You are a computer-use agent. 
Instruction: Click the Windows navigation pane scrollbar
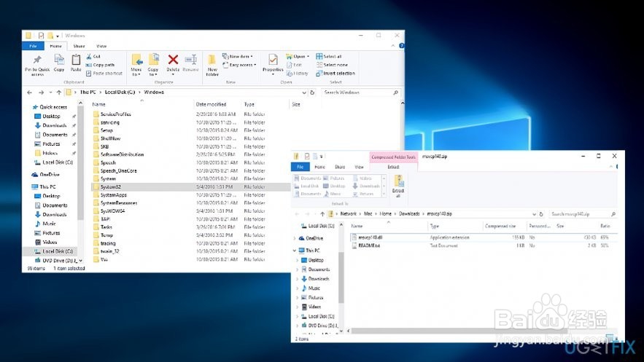pos(80,164)
